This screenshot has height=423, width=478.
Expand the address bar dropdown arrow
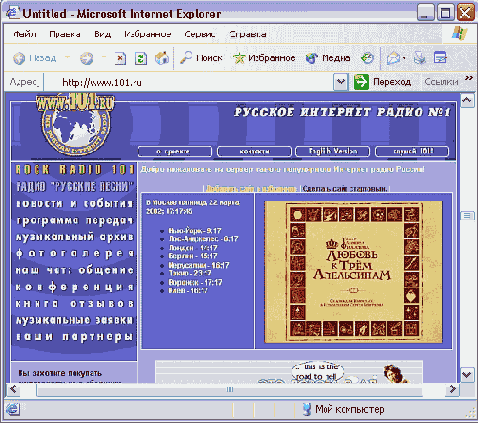(341, 82)
